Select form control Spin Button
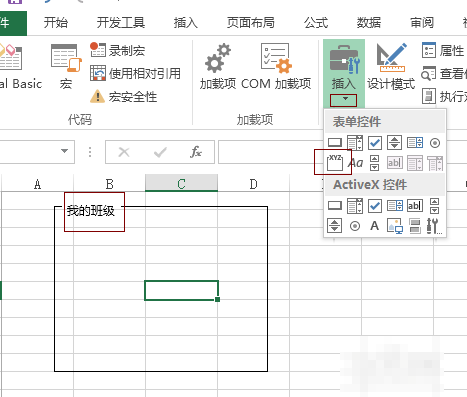 point(394,143)
